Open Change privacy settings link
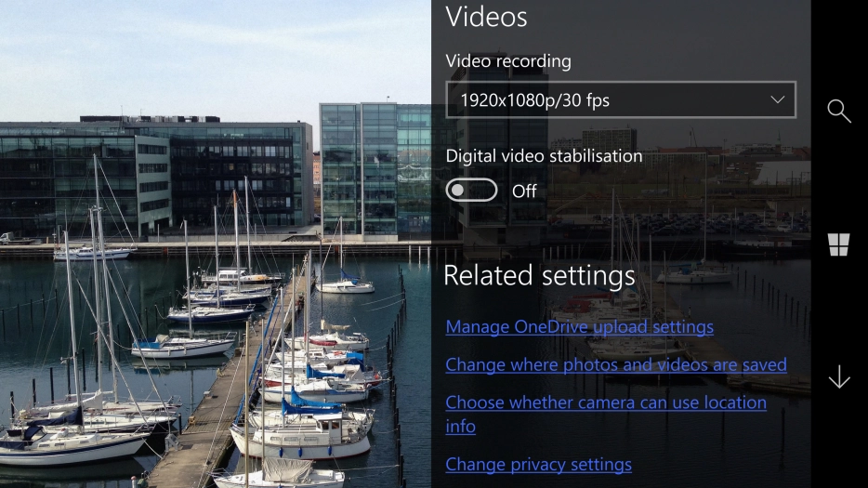The width and height of the screenshot is (868, 488). click(x=539, y=464)
